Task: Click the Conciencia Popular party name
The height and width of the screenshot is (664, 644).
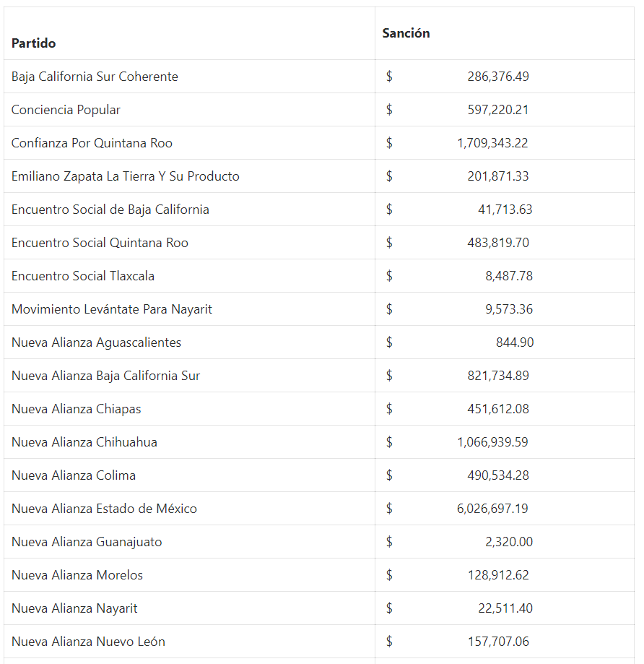Action: [66, 110]
